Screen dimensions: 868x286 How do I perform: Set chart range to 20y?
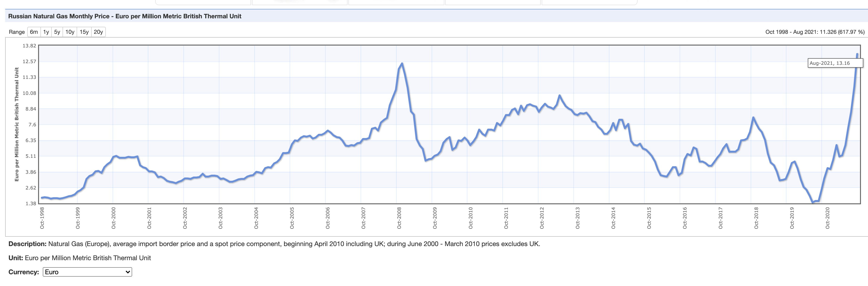click(x=99, y=32)
